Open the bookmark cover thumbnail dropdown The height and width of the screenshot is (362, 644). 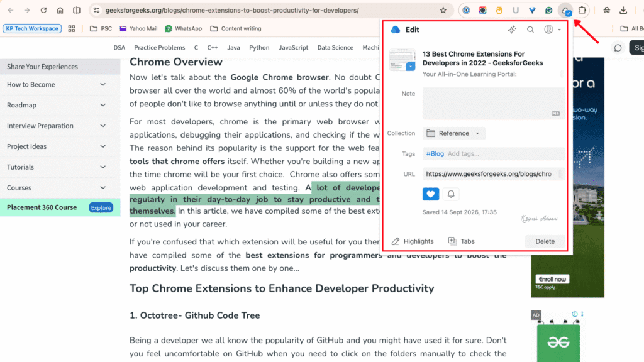click(x=410, y=66)
